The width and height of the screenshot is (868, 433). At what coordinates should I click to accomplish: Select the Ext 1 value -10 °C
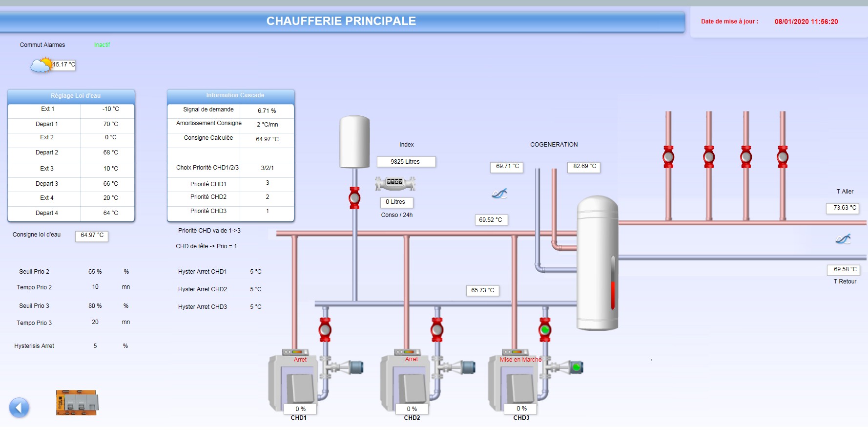pos(111,109)
